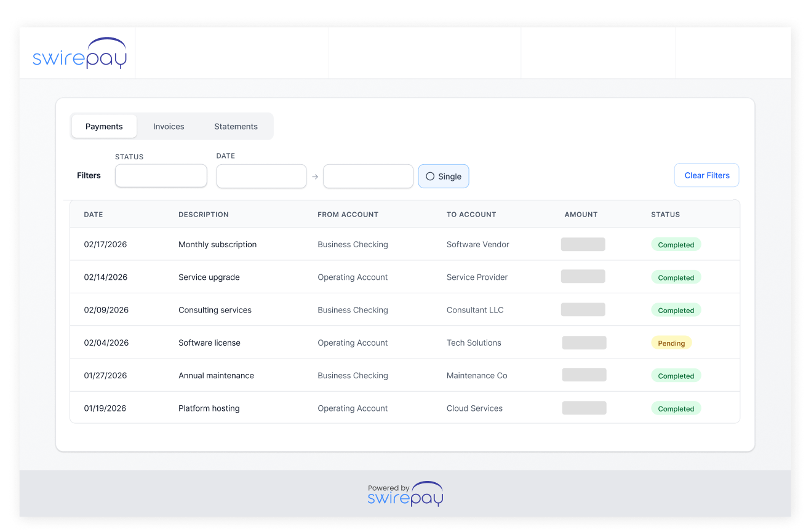Click the DESCRIPTION column header

[204, 215]
